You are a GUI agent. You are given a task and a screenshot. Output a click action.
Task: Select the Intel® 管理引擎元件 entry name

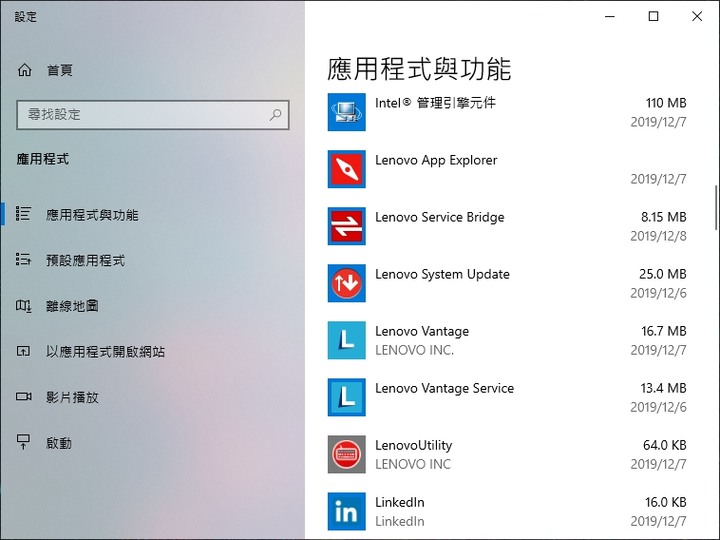click(435, 103)
